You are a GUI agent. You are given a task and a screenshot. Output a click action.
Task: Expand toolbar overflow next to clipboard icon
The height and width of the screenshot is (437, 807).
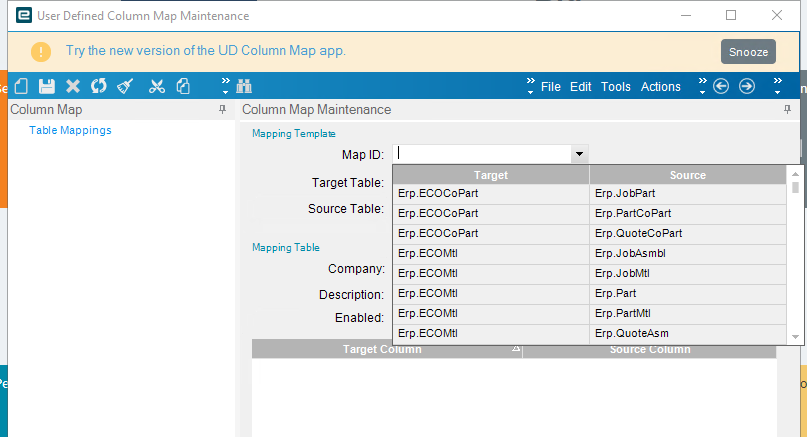point(225,86)
